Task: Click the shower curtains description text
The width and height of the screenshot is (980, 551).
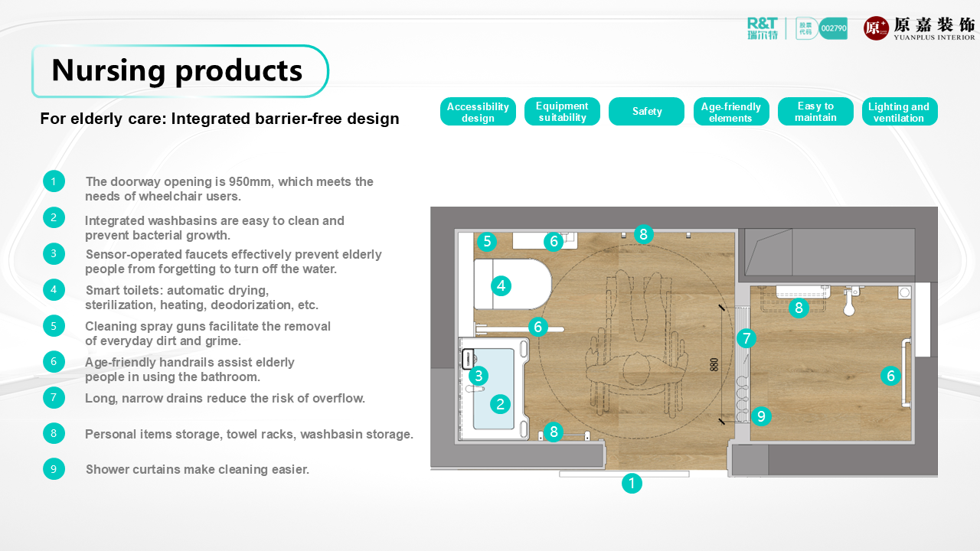Action: (198, 469)
